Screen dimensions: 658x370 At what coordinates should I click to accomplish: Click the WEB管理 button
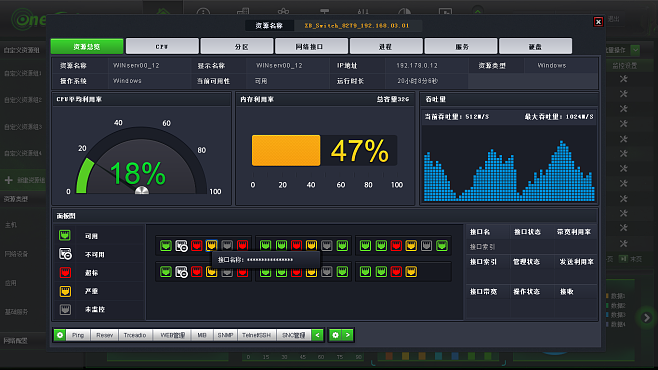172,335
